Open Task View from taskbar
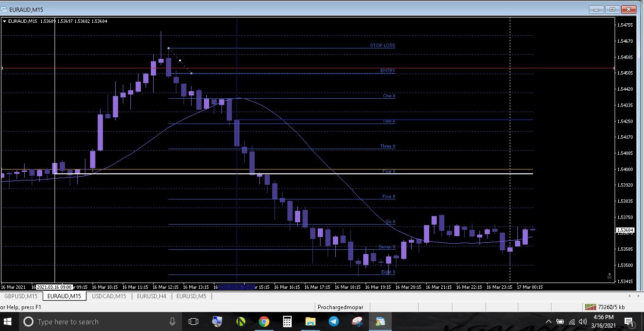Viewport: 644px width, 331px height. coord(193,322)
